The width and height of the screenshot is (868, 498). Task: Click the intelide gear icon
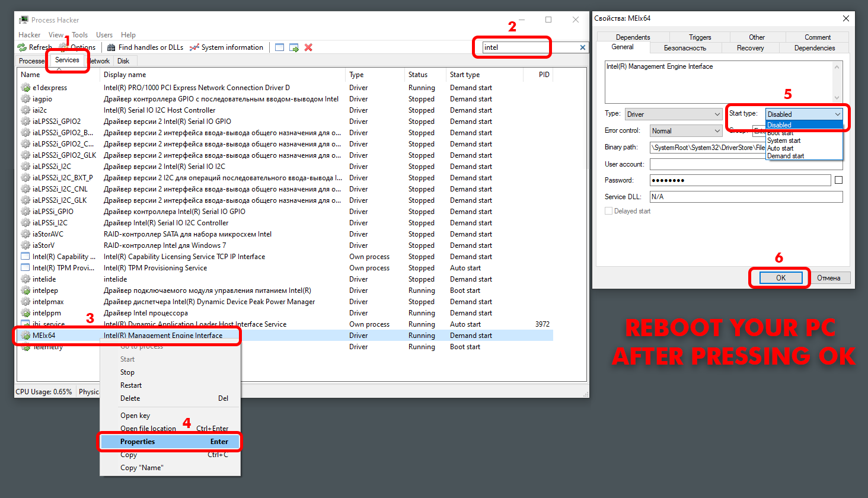25,279
